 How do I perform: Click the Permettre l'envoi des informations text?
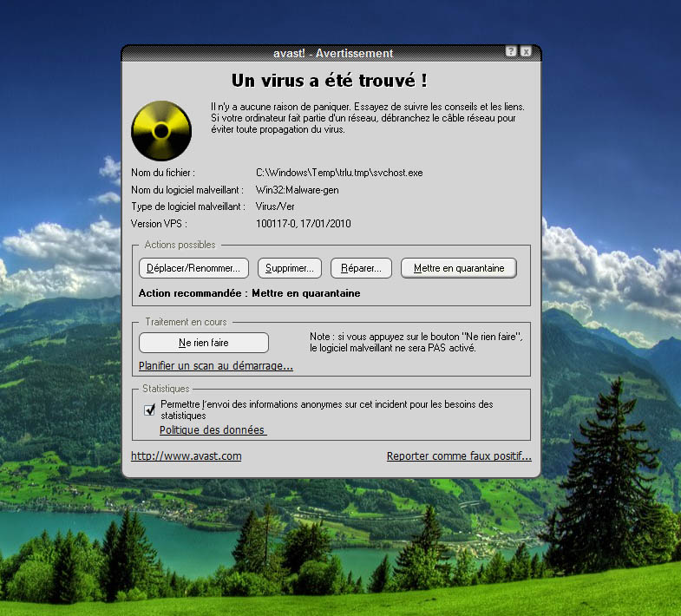tap(326, 410)
